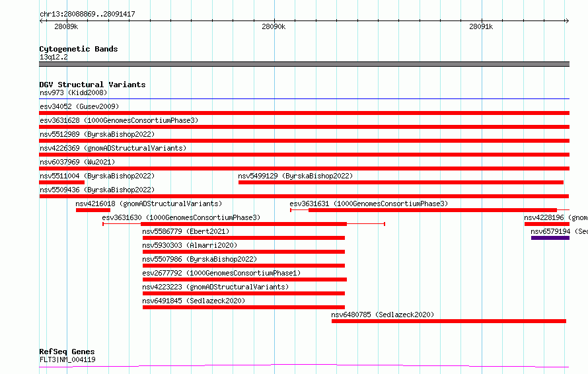Viewport: 588px width, 374px height.
Task: Click the 28091k ruler position
Action: (481, 26)
